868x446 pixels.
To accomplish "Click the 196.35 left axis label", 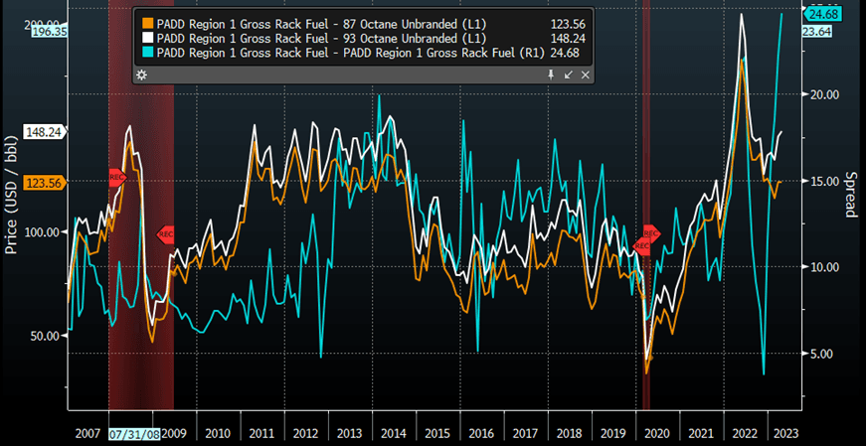I will point(49,32).
